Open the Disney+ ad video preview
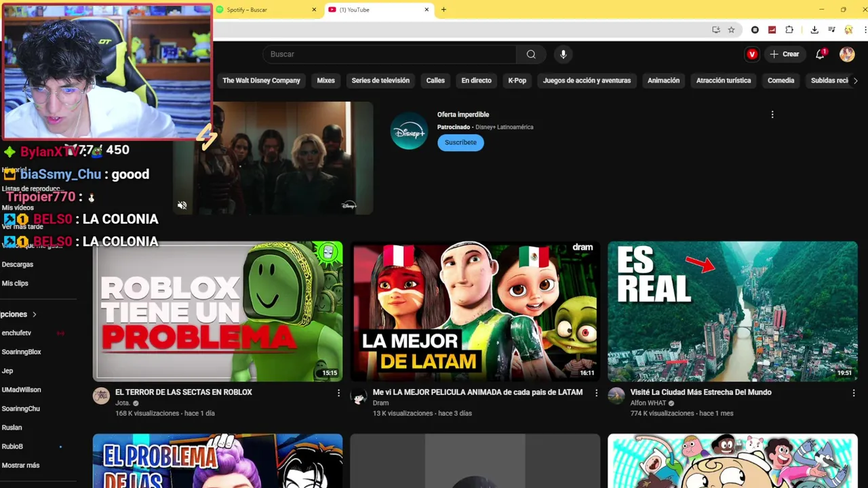Image resolution: width=868 pixels, height=488 pixels. tap(273, 159)
